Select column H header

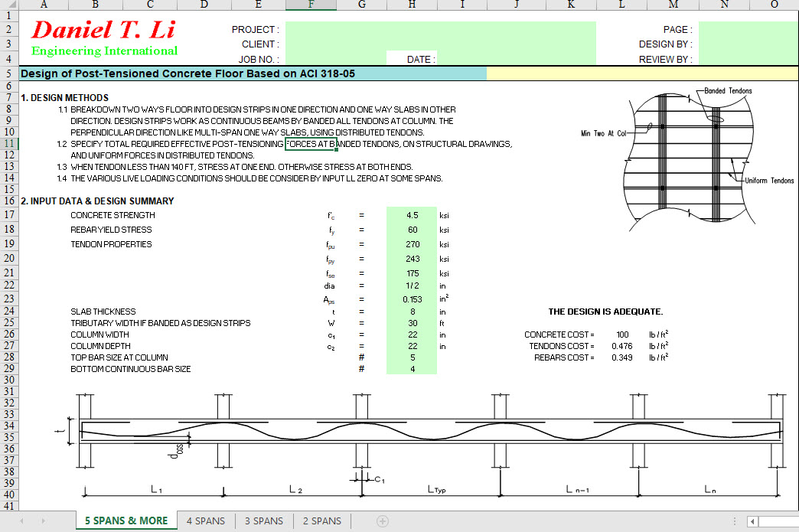point(411,5)
